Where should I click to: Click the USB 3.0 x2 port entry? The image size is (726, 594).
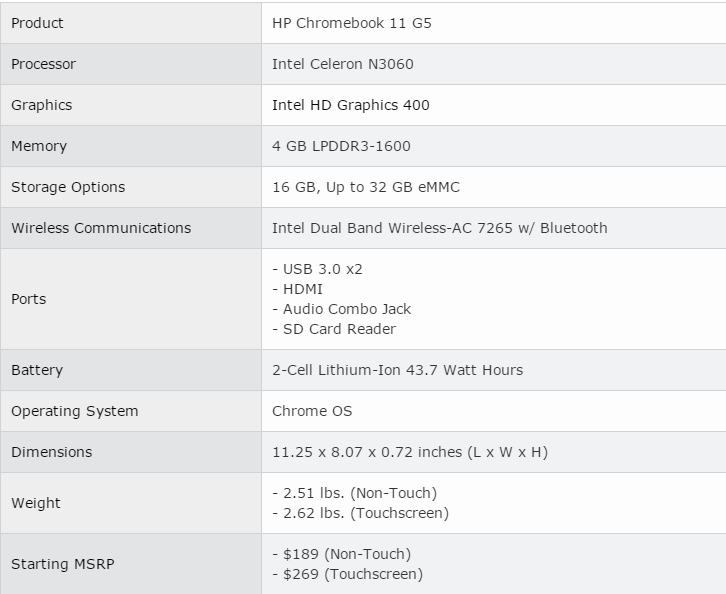(x=316, y=269)
